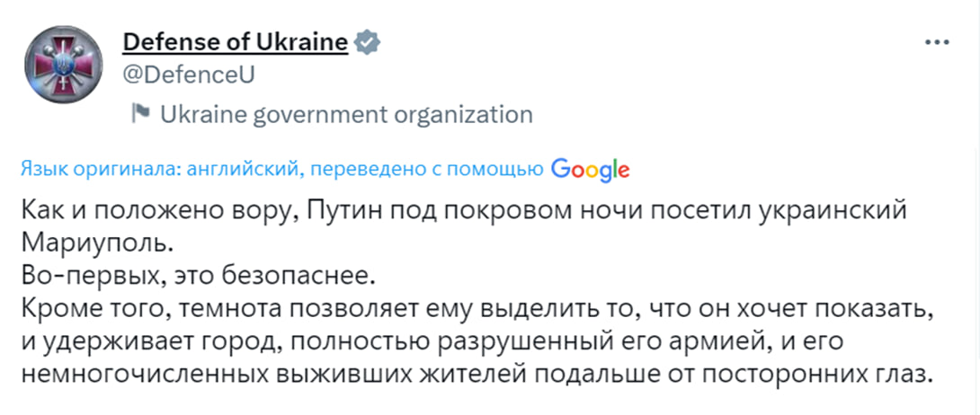Click the line beginning "и удерживает город"

coord(432,342)
